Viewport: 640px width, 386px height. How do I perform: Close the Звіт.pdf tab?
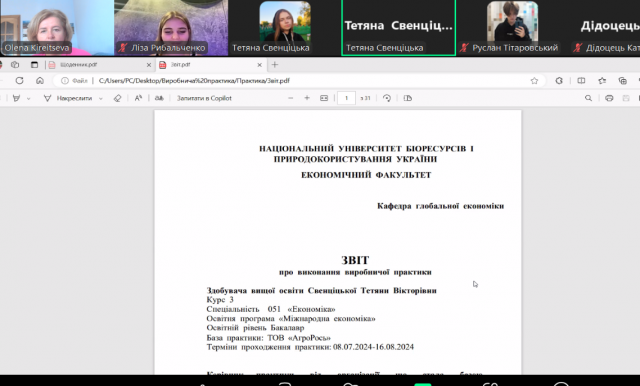[x=260, y=65]
